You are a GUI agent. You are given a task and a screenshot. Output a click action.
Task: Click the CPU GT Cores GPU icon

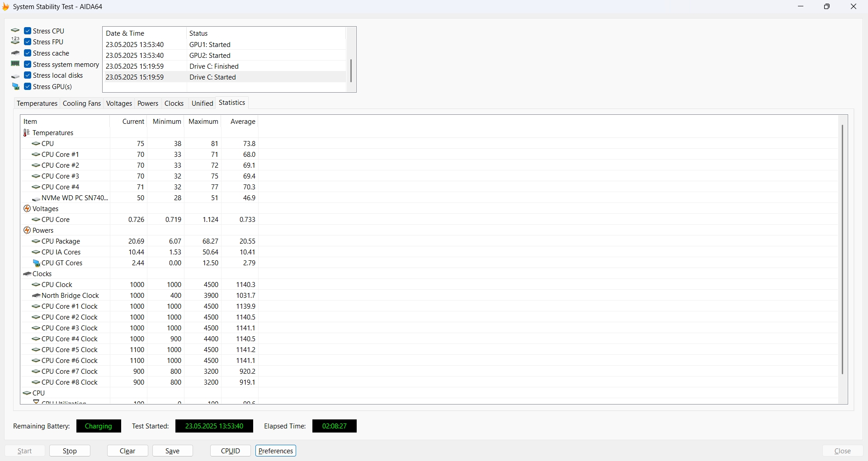pos(37,263)
